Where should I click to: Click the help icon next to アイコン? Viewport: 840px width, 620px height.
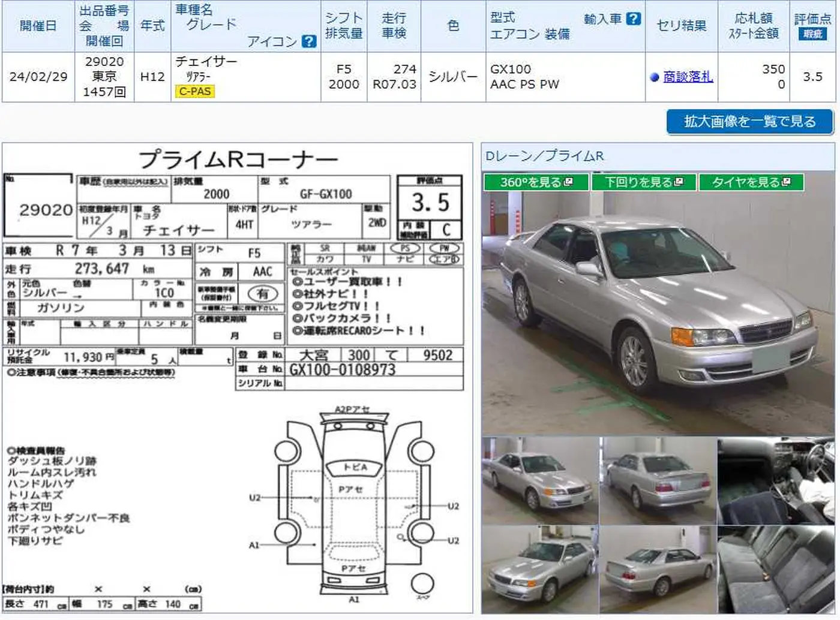(x=309, y=41)
